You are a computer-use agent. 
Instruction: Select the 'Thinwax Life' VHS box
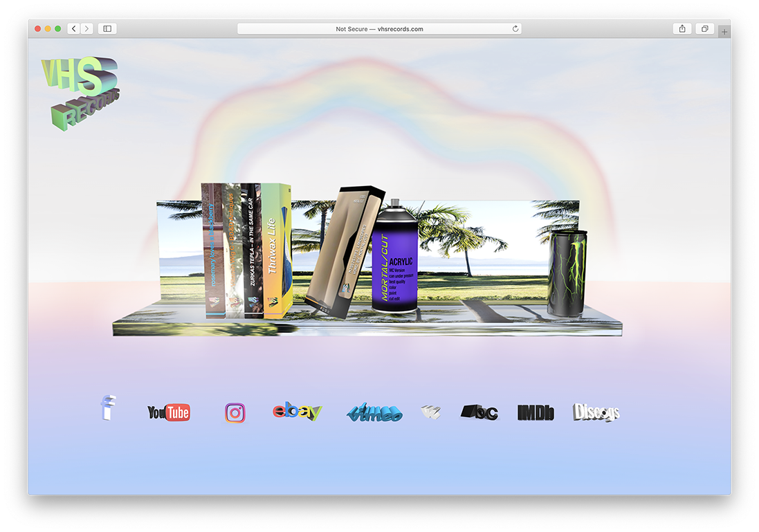[276, 252]
